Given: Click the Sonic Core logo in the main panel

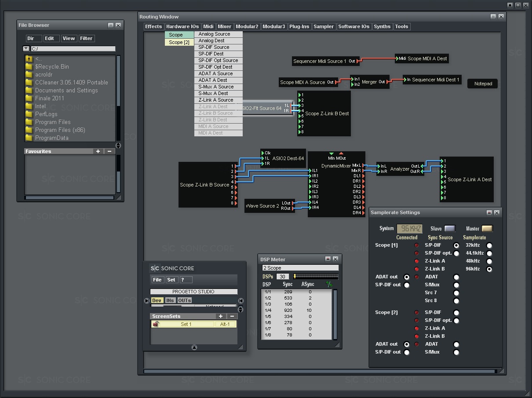Looking at the screenshot, I should 172,268.
